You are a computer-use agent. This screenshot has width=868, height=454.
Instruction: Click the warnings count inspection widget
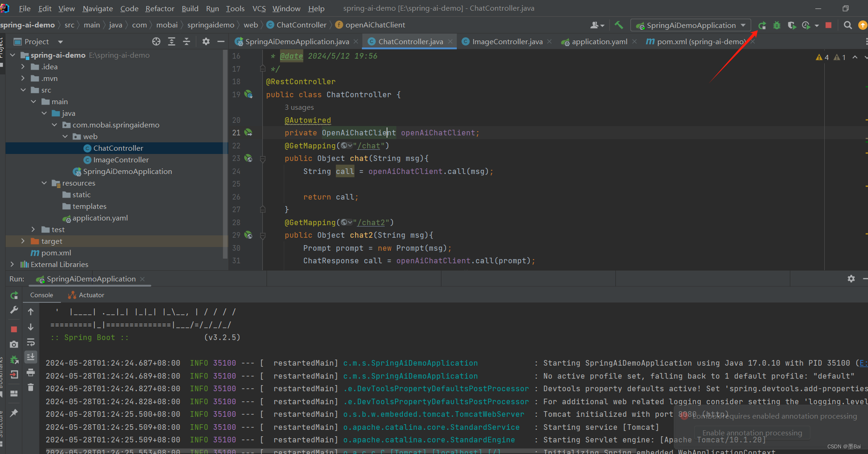(831, 57)
